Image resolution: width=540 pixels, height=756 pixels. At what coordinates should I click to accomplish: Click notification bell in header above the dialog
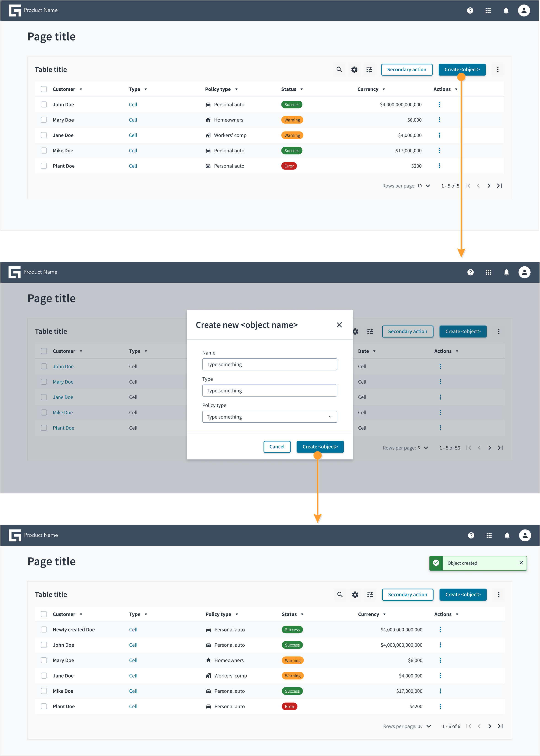pos(506,272)
